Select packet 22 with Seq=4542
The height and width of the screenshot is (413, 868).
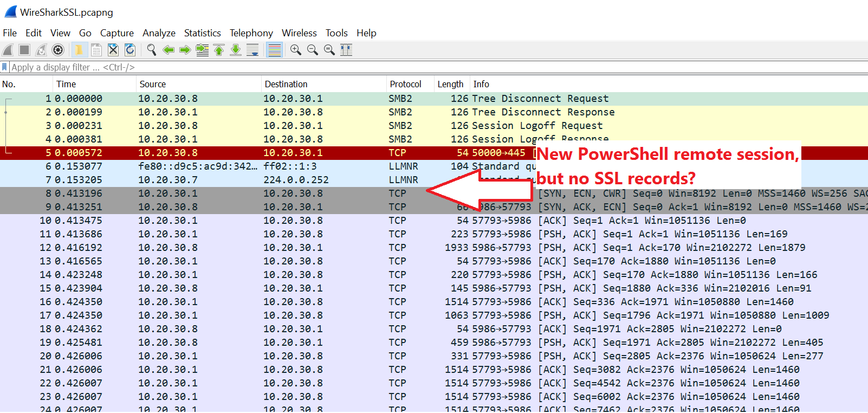[434, 383]
